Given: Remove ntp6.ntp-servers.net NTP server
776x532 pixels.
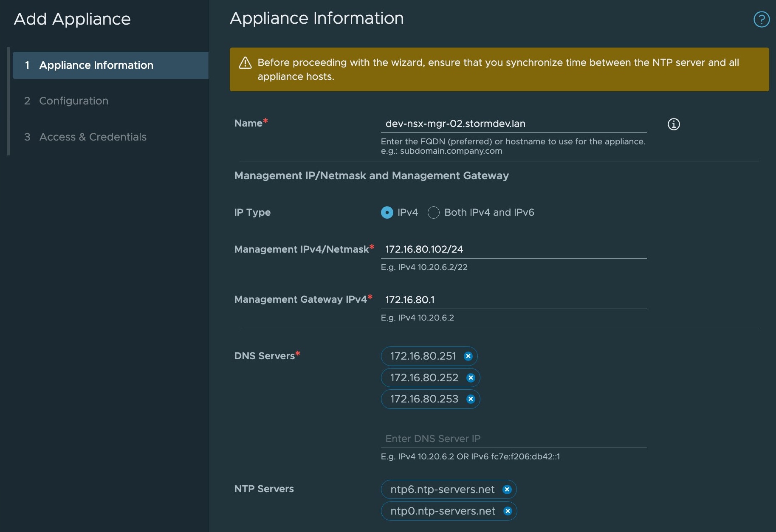Looking at the screenshot, I should coord(507,490).
